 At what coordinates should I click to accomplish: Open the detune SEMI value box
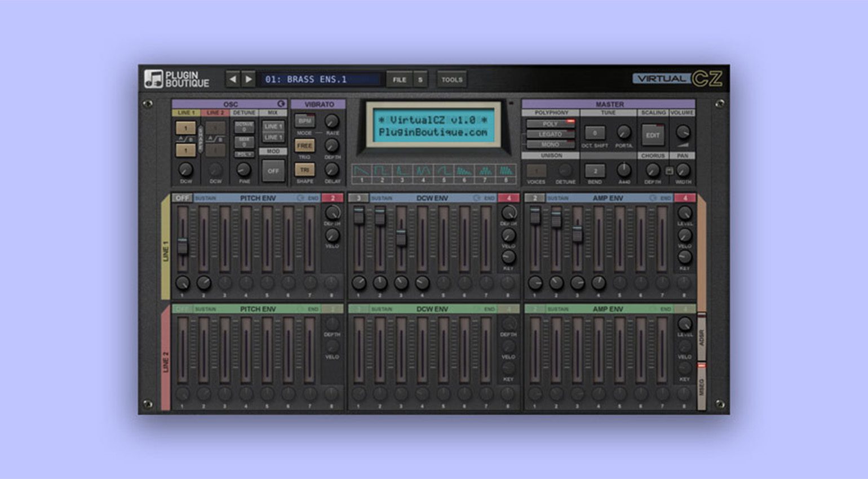pyautogui.click(x=244, y=141)
